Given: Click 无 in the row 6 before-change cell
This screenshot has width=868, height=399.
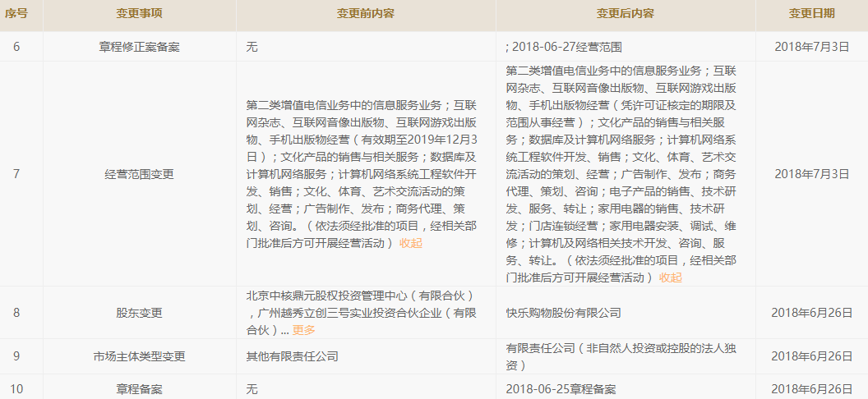Looking at the screenshot, I should pos(252,47).
